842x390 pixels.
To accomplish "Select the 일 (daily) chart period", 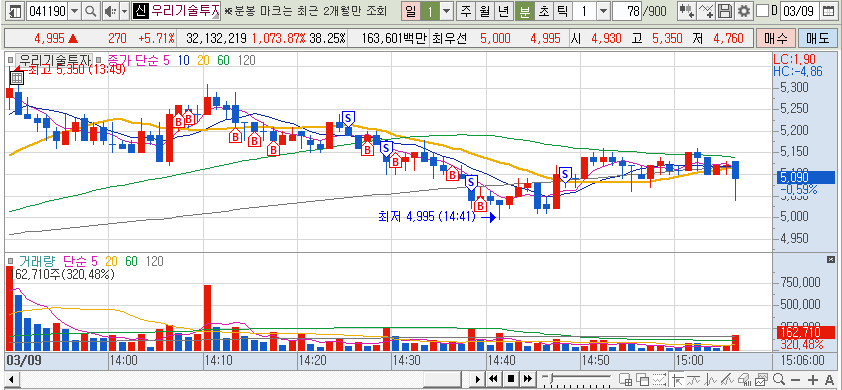I will (411, 10).
